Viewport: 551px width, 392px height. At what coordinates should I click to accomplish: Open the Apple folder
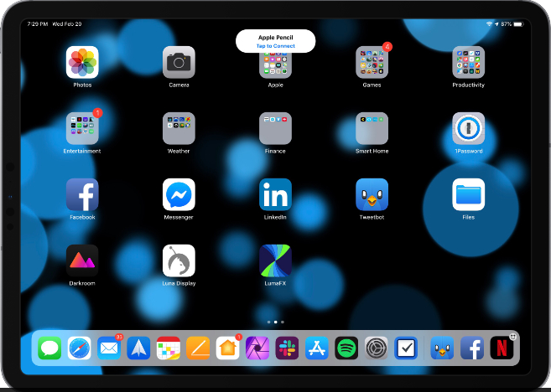275,65
